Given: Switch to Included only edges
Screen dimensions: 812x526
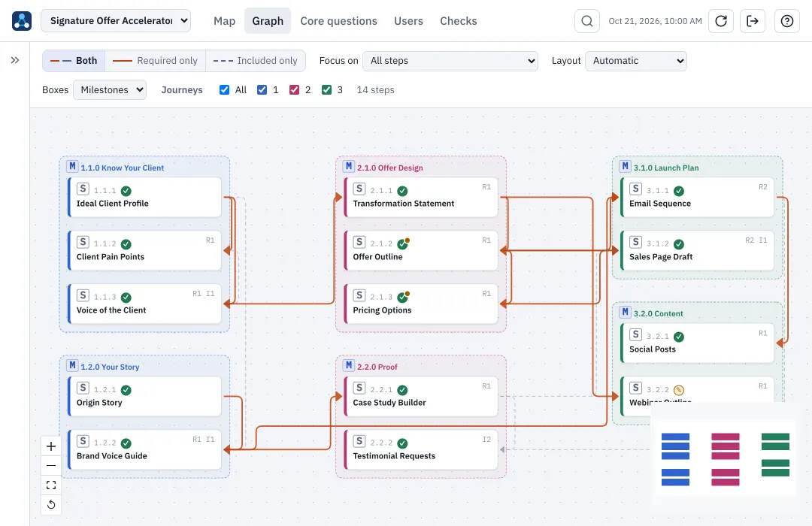Looking at the screenshot, I should pyautogui.click(x=256, y=61).
